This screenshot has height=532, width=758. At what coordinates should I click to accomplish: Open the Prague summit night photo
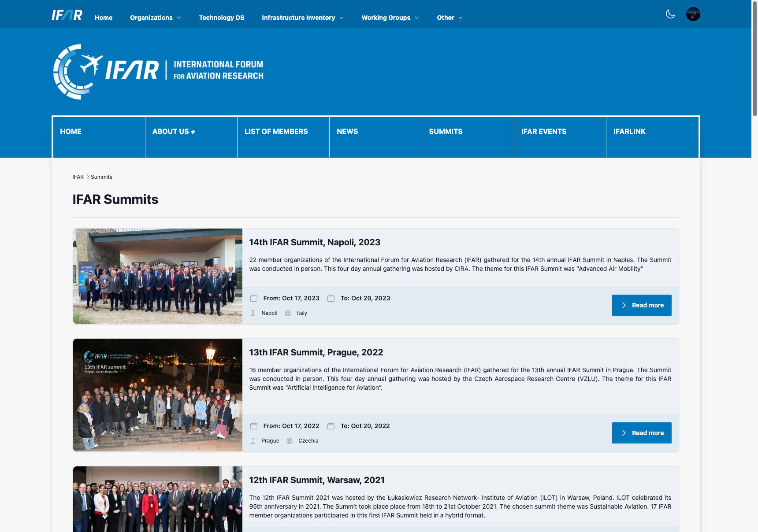point(158,395)
